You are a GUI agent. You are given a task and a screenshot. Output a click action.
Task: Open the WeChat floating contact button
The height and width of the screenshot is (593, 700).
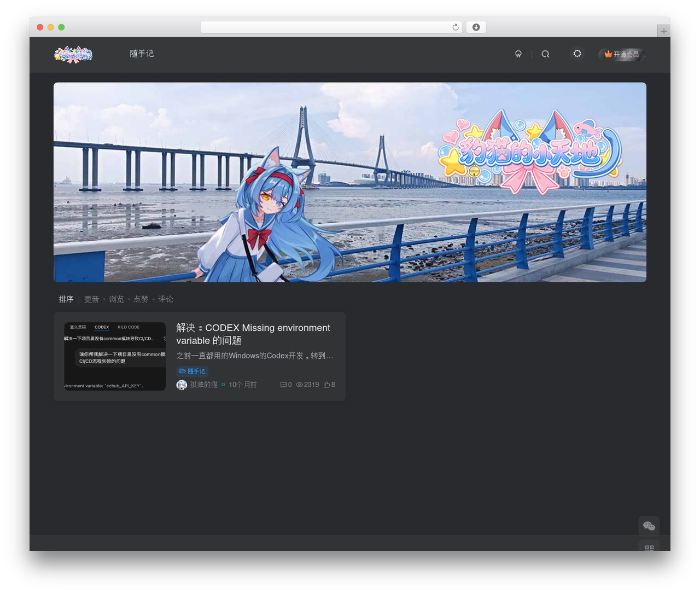tap(649, 526)
